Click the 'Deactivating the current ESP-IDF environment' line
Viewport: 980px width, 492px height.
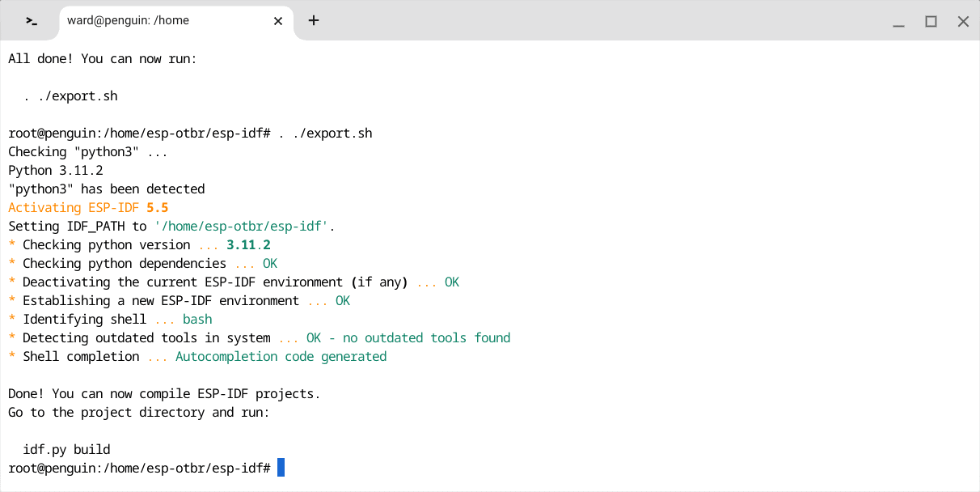tap(234, 282)
